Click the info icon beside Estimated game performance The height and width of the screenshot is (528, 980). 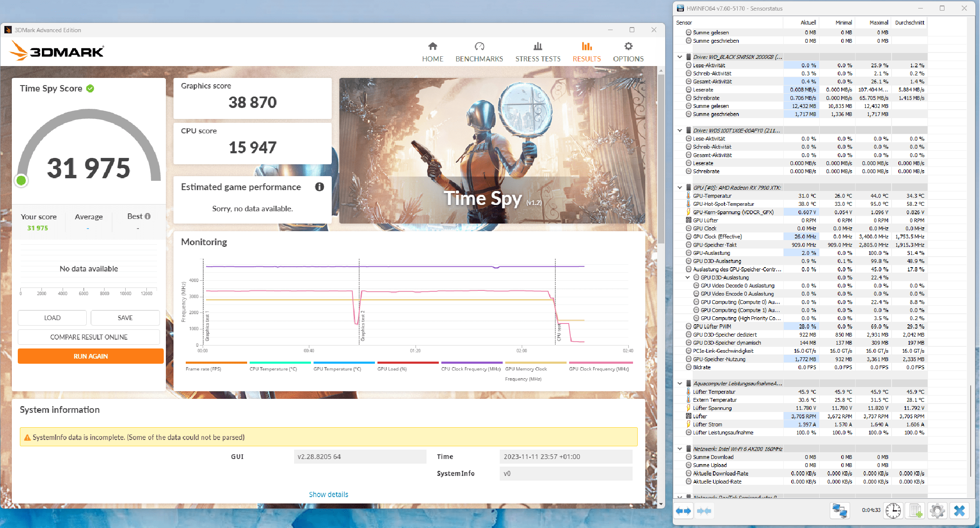[x=319, y=187]
